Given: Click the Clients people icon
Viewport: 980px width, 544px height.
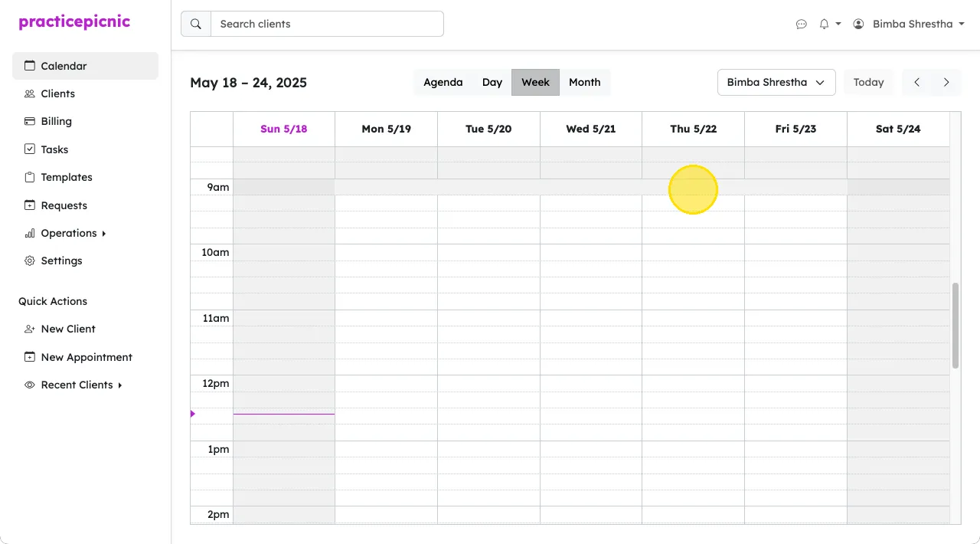Looking at the screenshot, I should tap(30, 93).
